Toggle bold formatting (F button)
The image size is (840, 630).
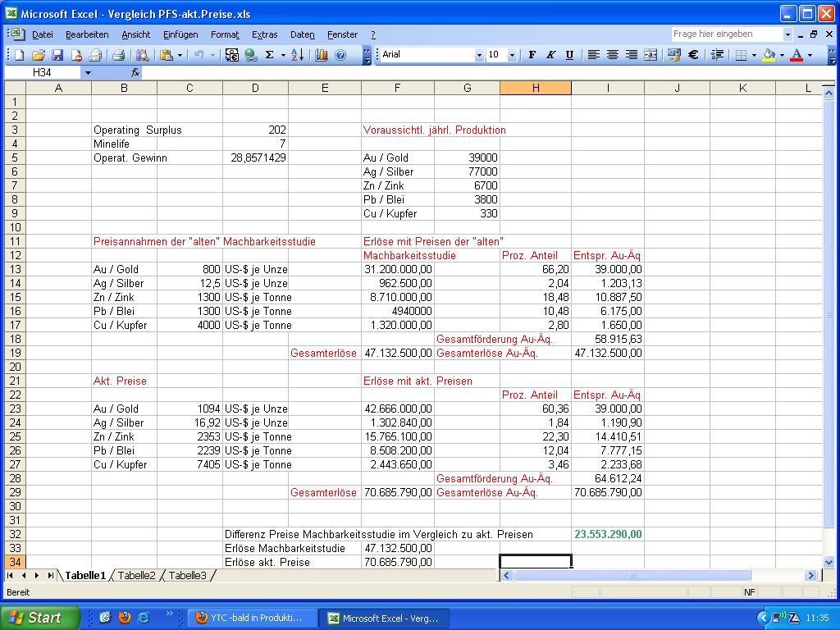[x=532, y=55]
